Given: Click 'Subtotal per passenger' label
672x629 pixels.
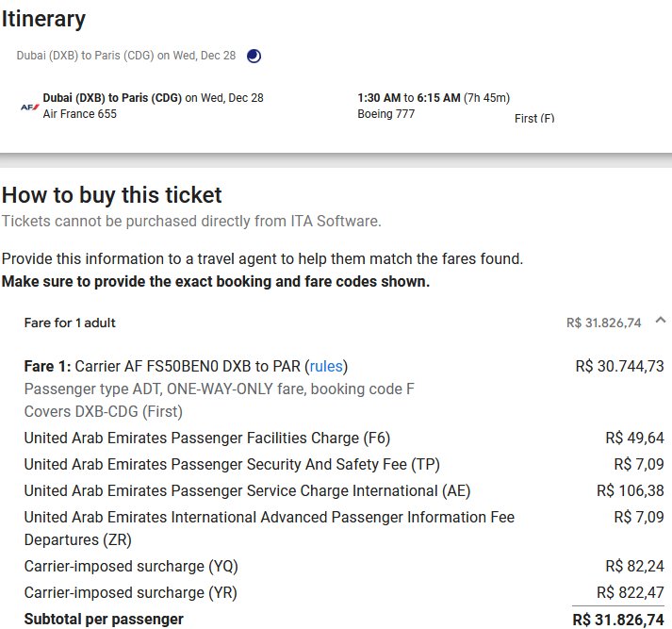Looking at the screenshot, I should coord(104,620).
